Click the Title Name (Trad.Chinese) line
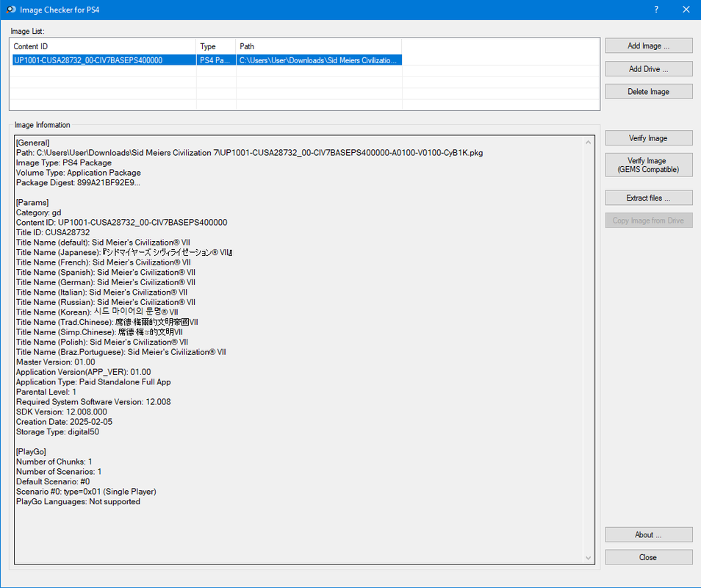The height and width of the screenshot is (588, 701). [107, 322]
